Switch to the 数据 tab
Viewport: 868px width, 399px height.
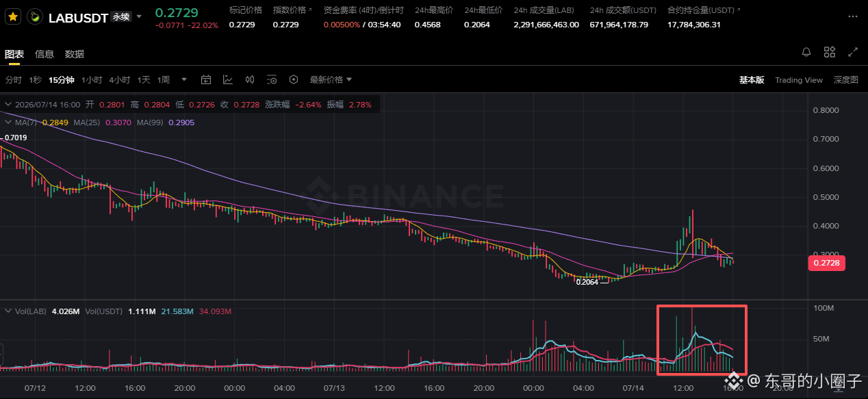75,54
